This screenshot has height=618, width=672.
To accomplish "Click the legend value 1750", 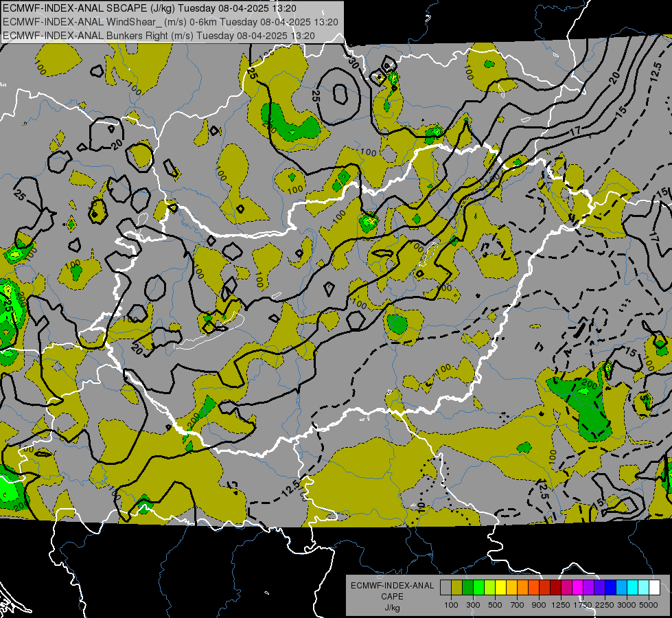I will click(583, 605).
